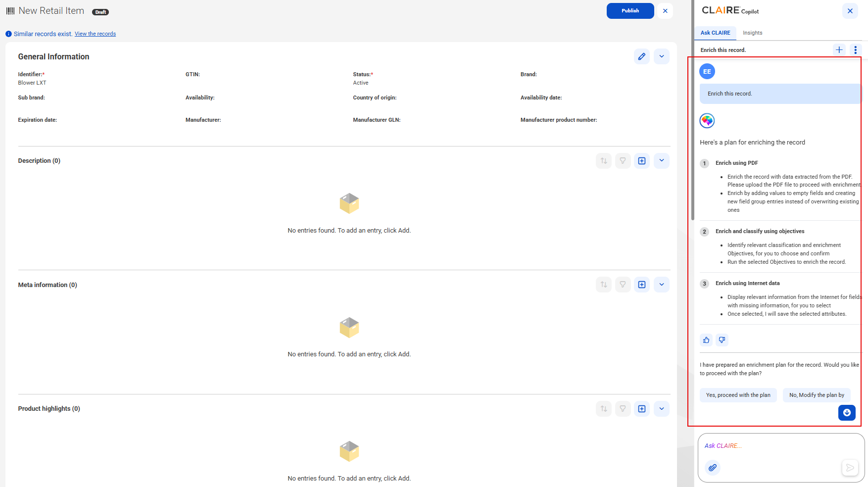The height and width of the screenshot is (487, 868).
Task: Click the sort icon in Meta information section
Action: 604,285
